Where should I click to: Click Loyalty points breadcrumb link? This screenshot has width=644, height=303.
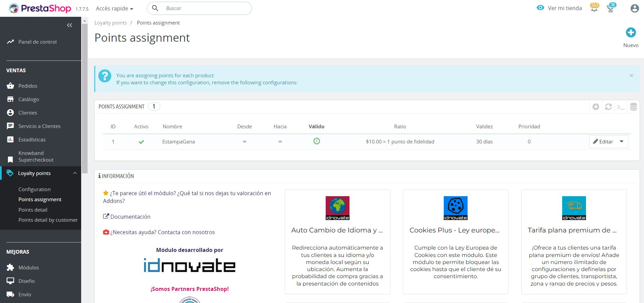(x=110, y=23)
